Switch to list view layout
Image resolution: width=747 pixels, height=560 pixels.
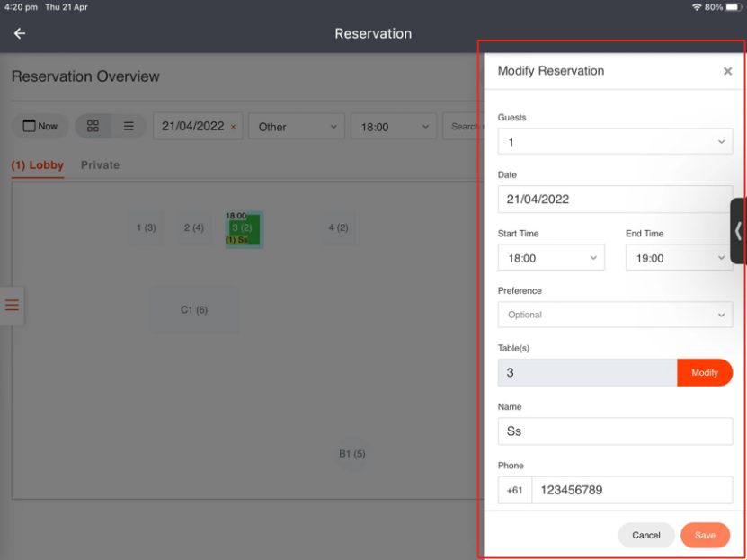129,127
